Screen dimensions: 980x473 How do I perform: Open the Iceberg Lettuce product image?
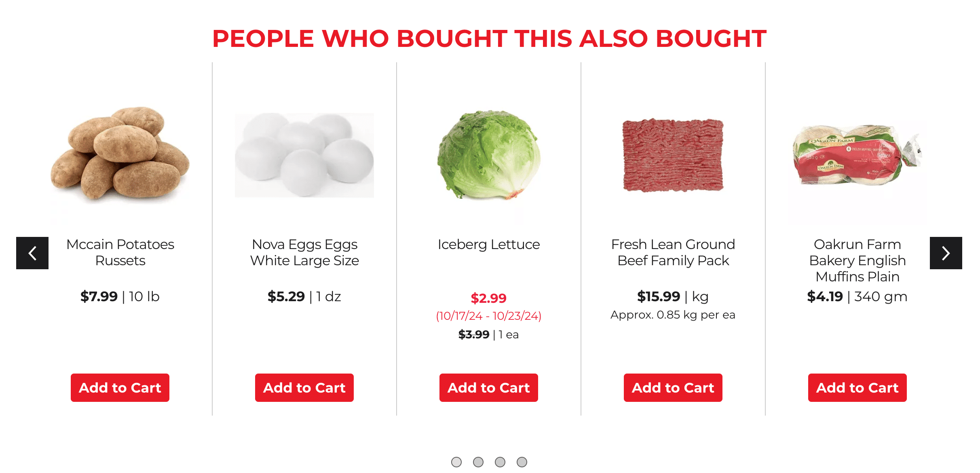point(489,155)
